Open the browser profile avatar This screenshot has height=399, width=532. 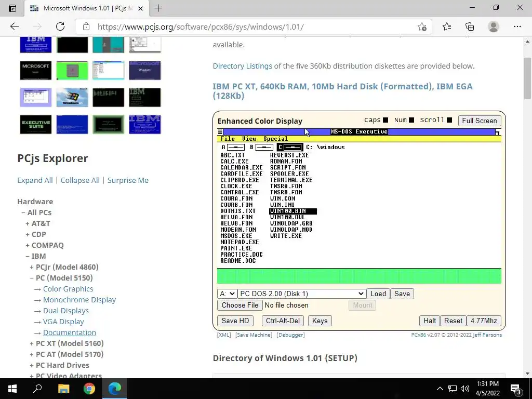click(x=494, y=26)
